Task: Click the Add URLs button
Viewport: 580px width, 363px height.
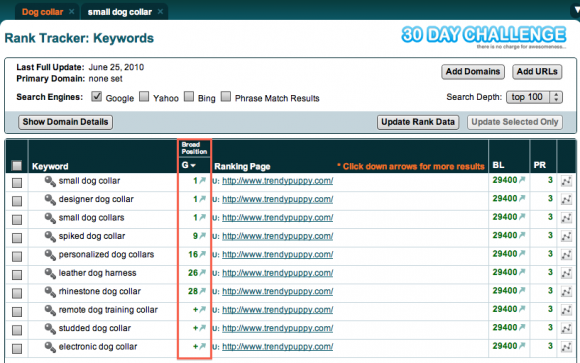Action: (x=537, y=72)
